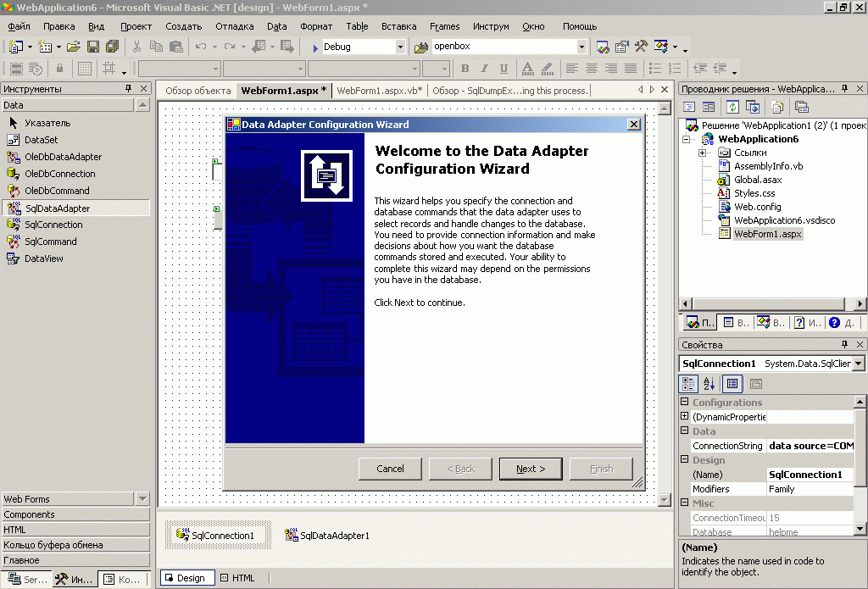Switch to HTML view tab
The image size is (868, 589).
pyautogui.click(x=238, y=578)
